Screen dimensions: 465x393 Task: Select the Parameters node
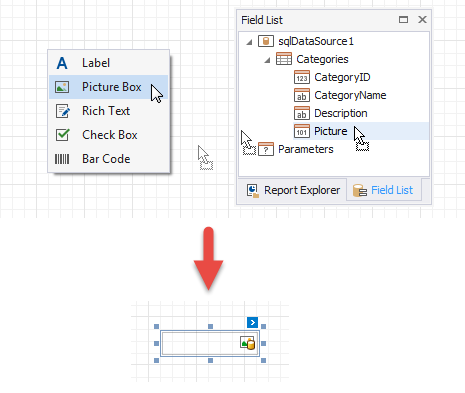(306, 149)
